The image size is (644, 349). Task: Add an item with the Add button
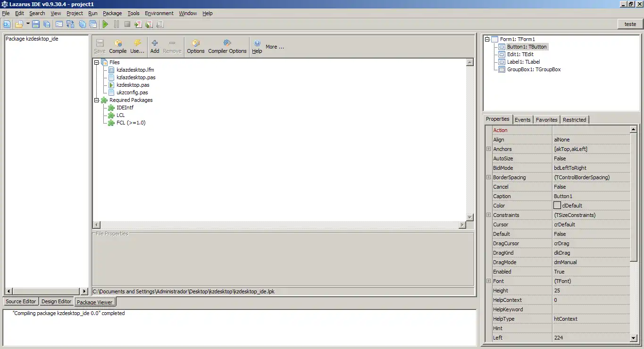(x=155, y=46)
